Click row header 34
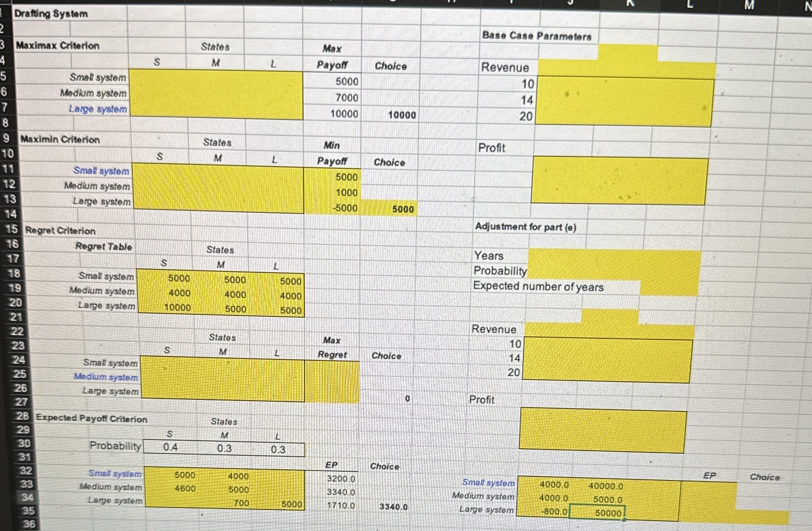Viewport: 812px width, 531px height. 27,497
